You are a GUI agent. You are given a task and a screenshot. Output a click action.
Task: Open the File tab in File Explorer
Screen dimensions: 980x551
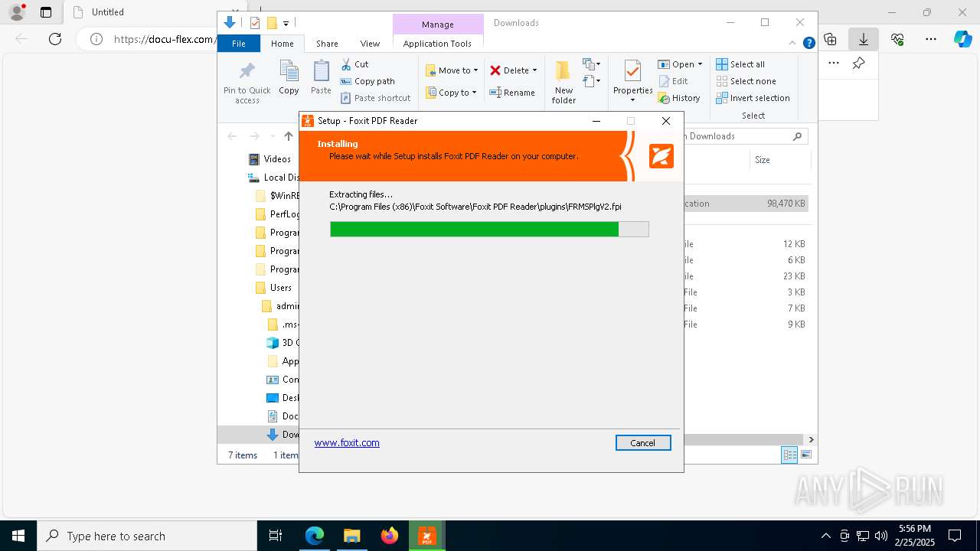click(x=239, y=44)
